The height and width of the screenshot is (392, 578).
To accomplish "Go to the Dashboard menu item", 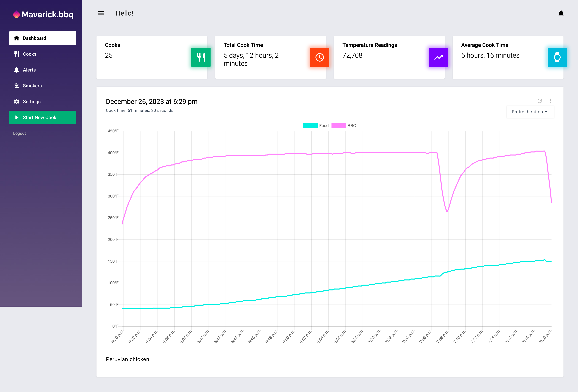I will tap(43, 38).
